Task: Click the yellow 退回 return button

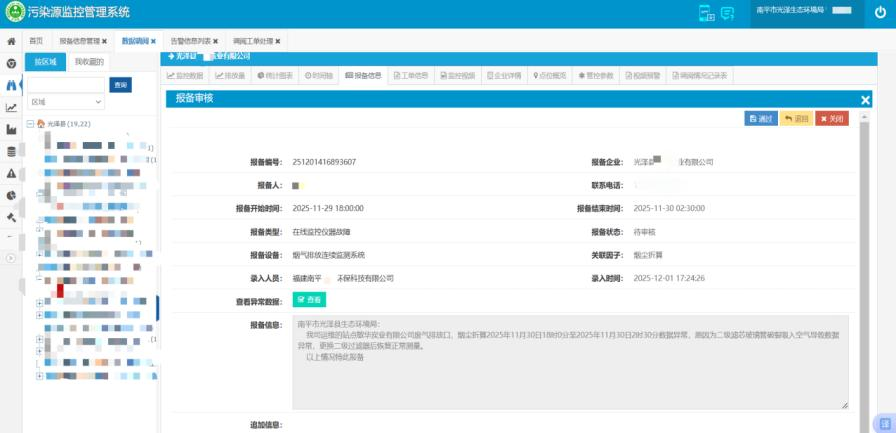Action: (x=796, y=118)
